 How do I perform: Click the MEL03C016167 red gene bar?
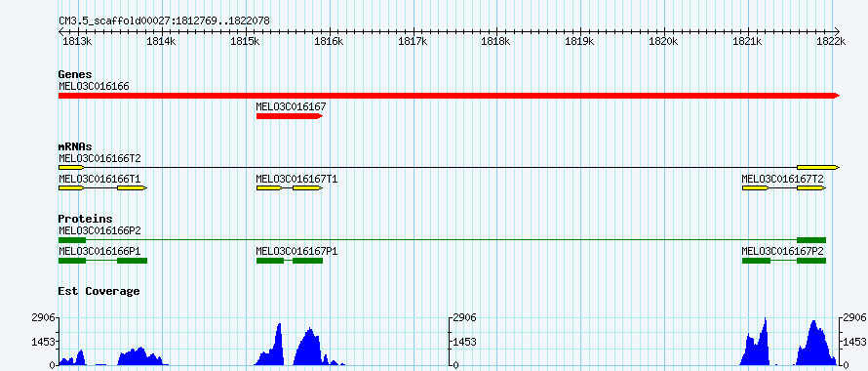pos(290,116)
